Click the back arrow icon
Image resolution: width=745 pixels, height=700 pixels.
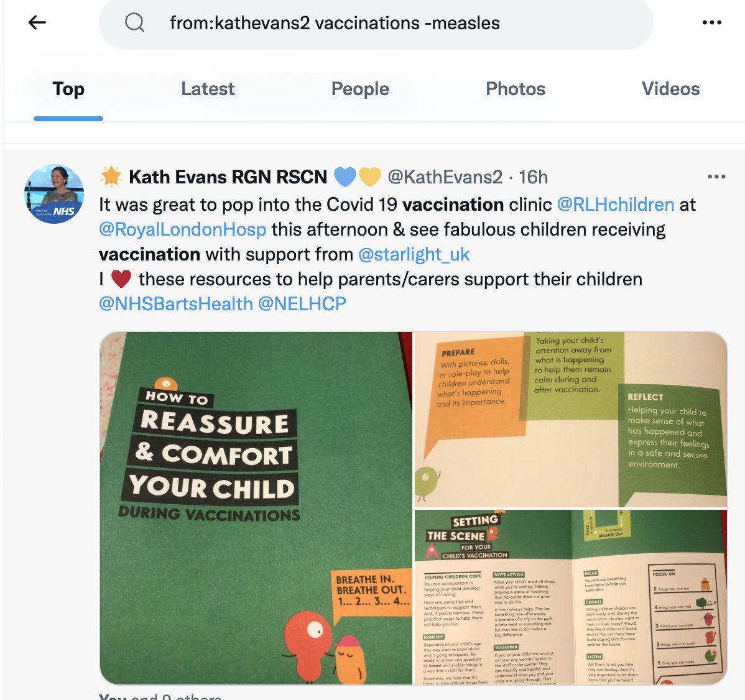[x=37, y=22]
